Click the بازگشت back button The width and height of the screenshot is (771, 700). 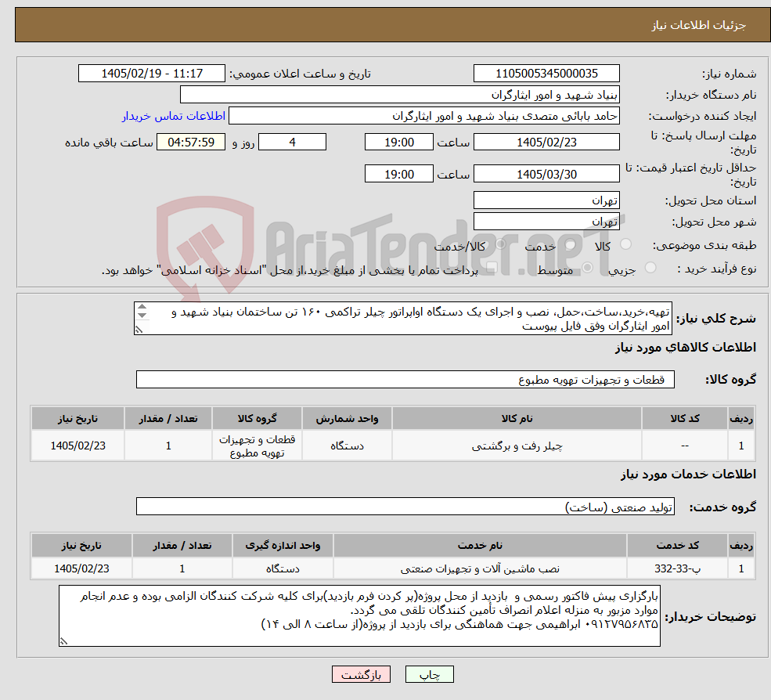tap(361, 674)
